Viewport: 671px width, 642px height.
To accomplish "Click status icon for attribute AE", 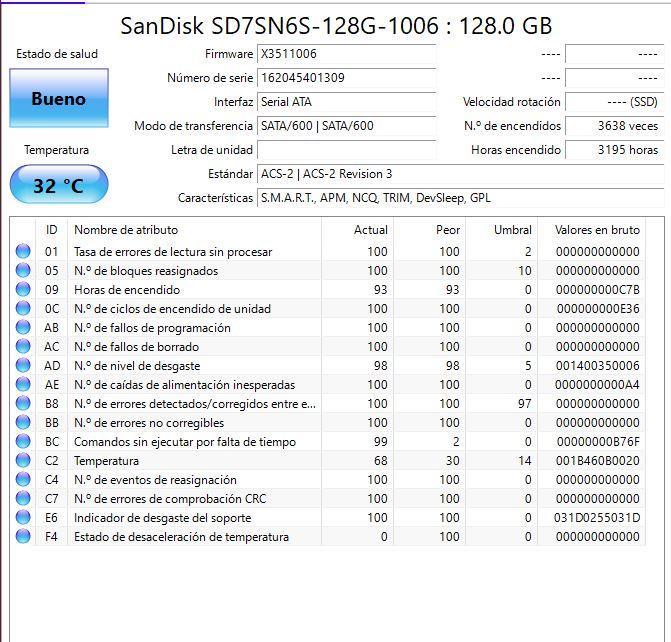I will coord(23,384).
